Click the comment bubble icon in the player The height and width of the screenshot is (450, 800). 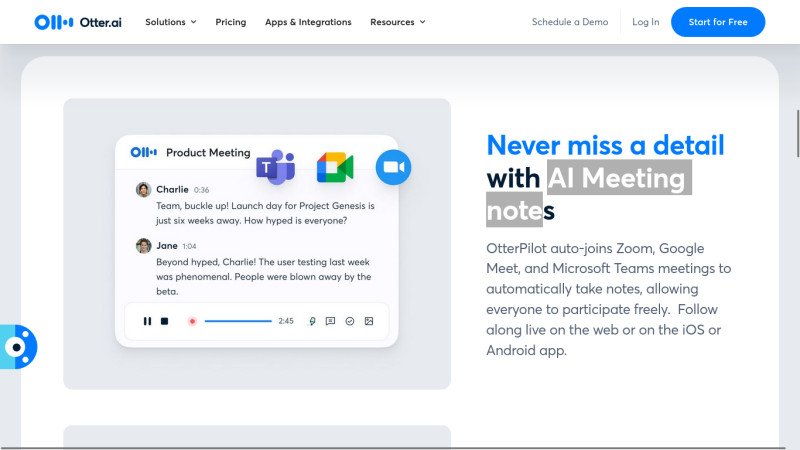click(330, 321)
